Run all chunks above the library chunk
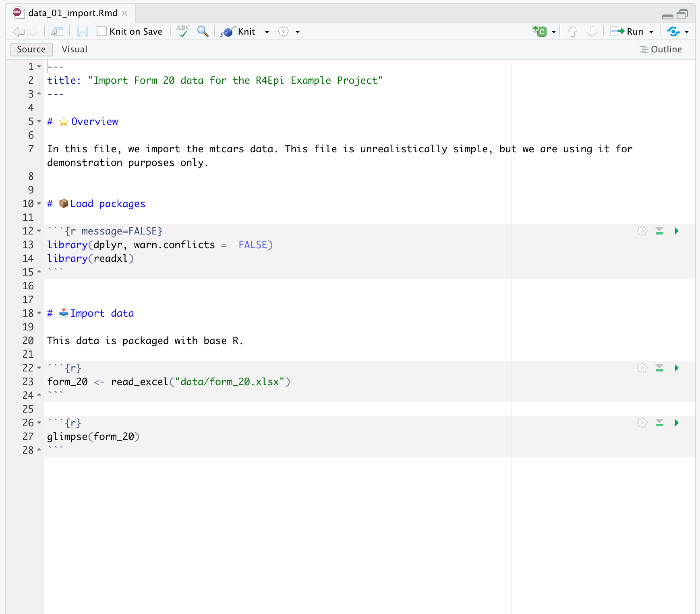This screenshot has width=700, height=614. point(659,231)
